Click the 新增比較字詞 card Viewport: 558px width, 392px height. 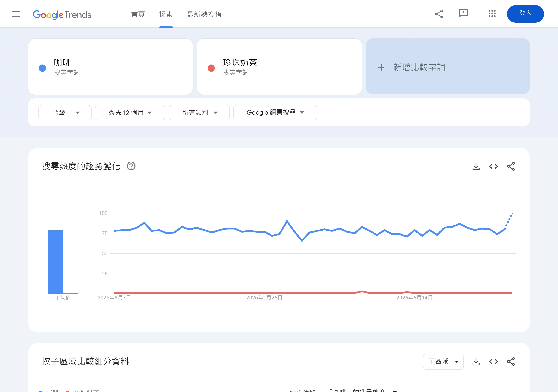click(x=448, y=66)
